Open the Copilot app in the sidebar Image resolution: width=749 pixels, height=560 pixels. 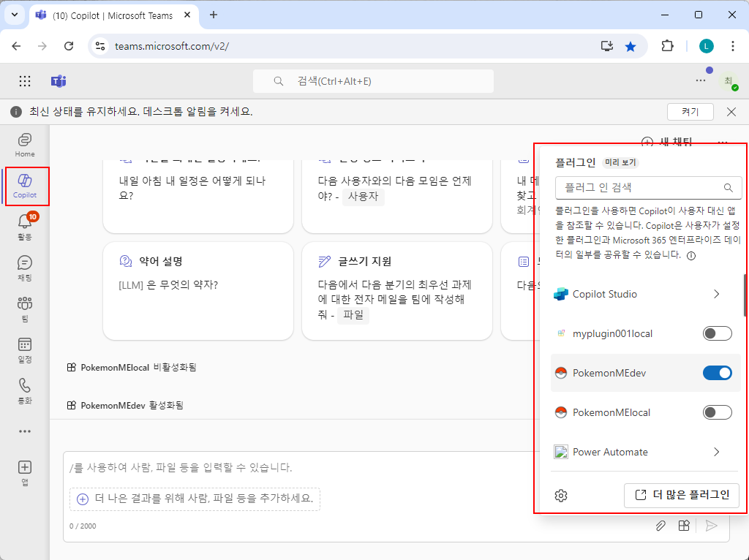click(x=25, y=186)
